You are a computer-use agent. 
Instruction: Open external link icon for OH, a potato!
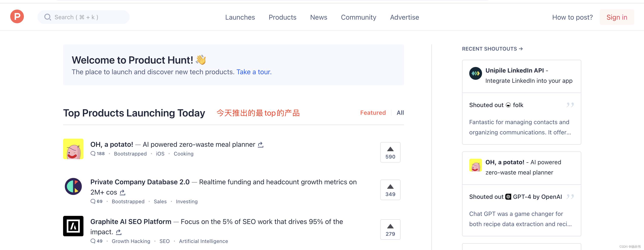[260, 145]
